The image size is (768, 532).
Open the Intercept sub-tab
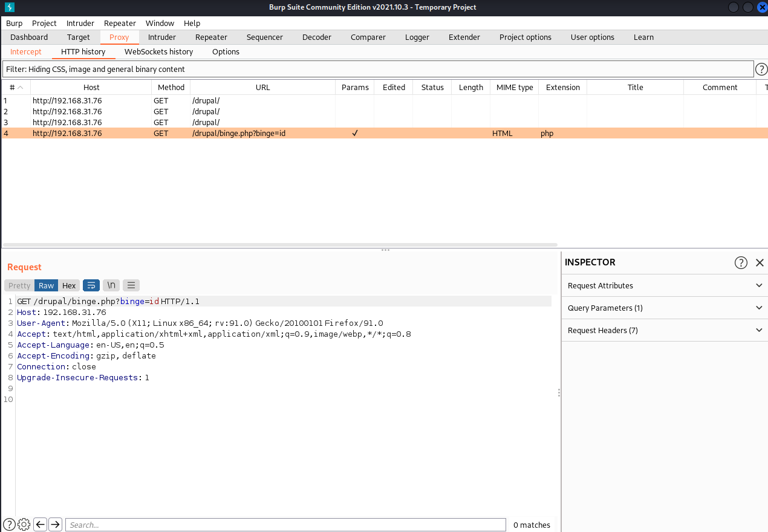coord(26,51)
